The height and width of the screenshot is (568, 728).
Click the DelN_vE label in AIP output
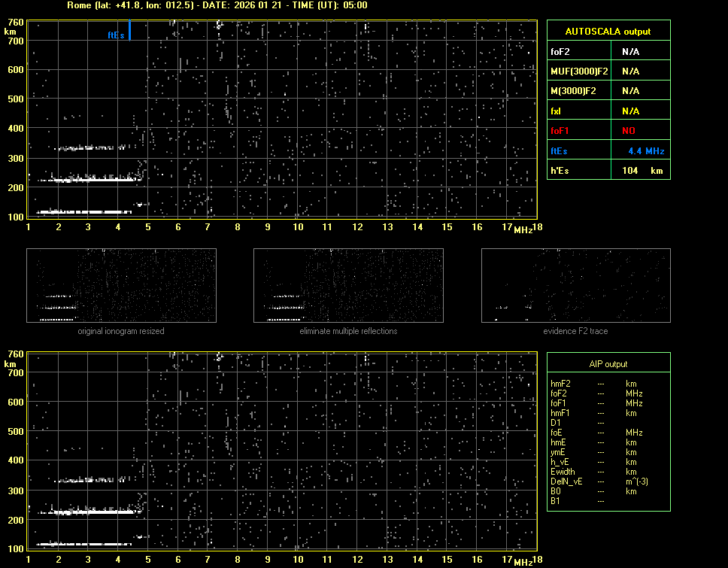[566, 481]
